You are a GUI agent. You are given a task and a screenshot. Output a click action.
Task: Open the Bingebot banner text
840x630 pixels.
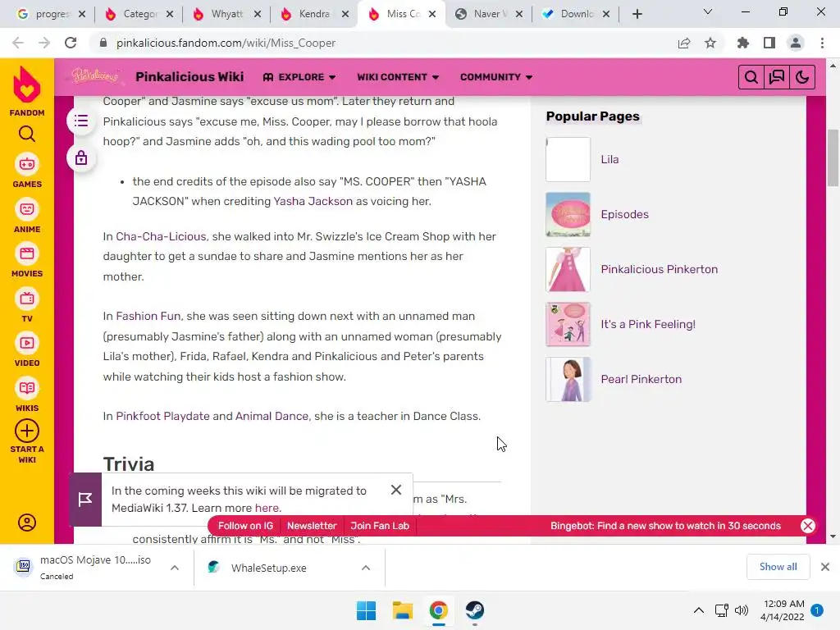[665, 526]
